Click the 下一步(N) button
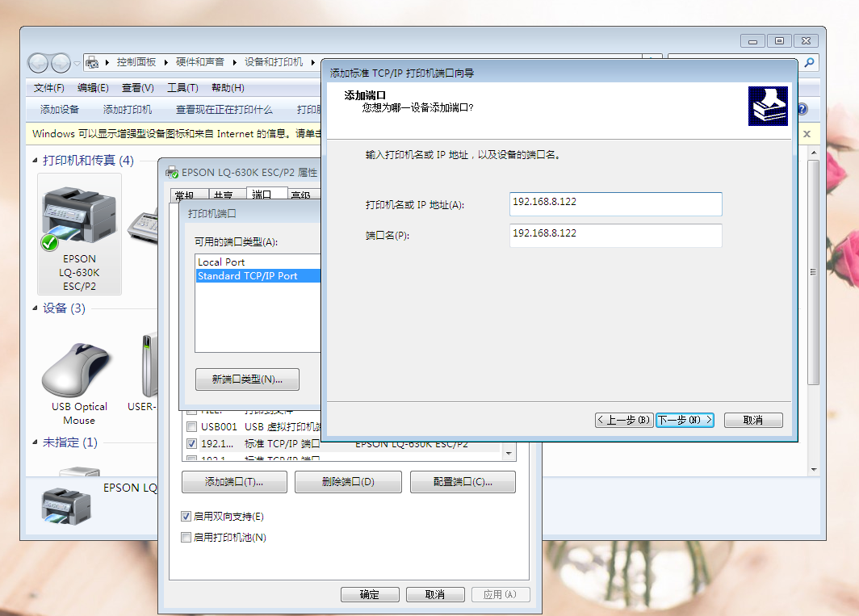The width and height of the screenshot is (859, 616). pos(685,420)
